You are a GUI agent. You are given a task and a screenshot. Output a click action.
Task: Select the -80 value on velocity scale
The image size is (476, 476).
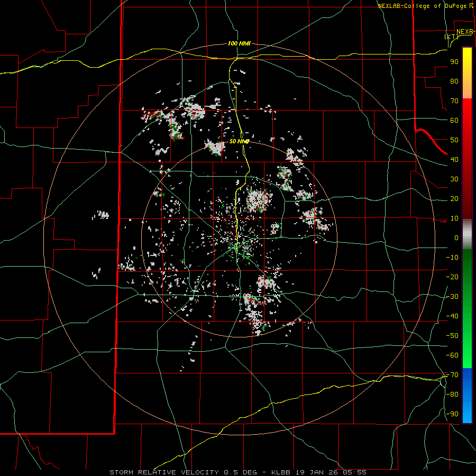pyautogui.click(x=452, y=395)
